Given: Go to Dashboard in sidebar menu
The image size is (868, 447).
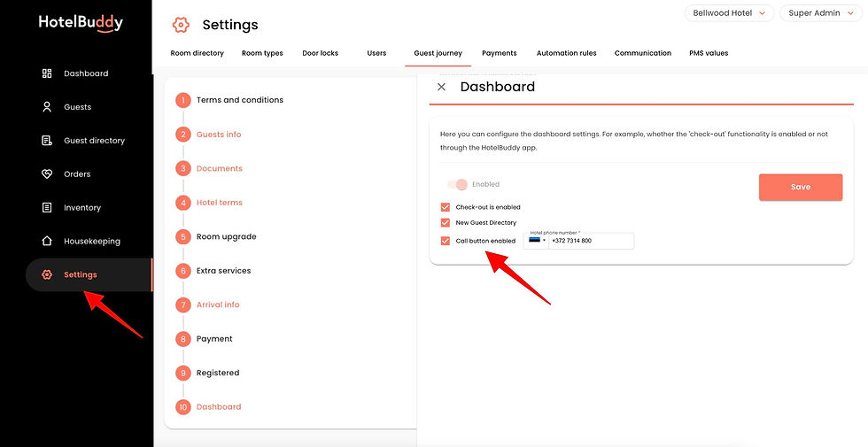Looking at the screenshot, I should pyautogui.click(x=86, y=73).
